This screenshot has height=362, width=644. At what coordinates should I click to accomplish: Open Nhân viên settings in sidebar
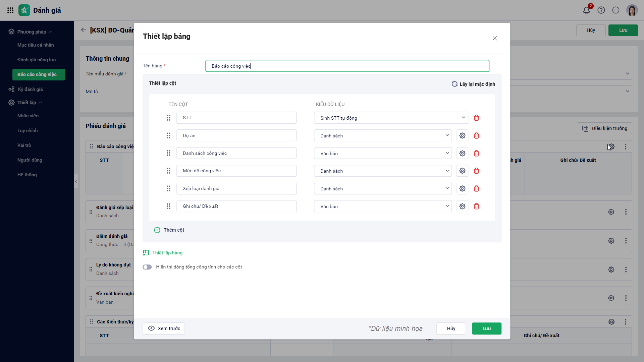28,116
